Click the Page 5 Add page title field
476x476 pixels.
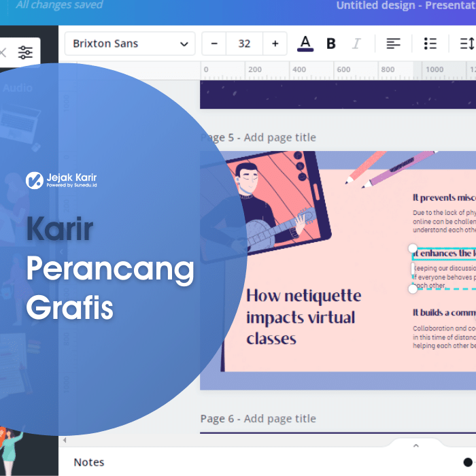point(258,137)
